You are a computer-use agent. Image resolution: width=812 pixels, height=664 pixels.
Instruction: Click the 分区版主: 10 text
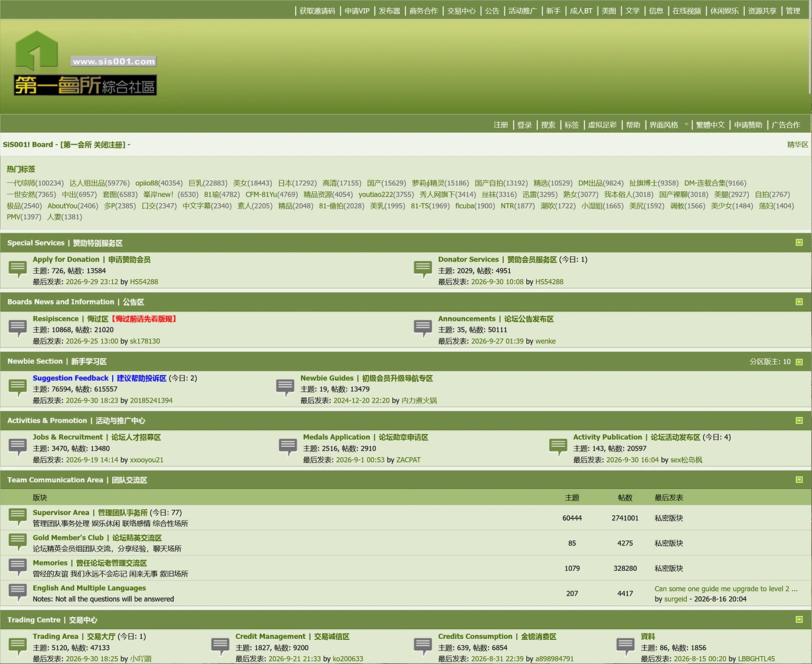(x=770, y=362)
